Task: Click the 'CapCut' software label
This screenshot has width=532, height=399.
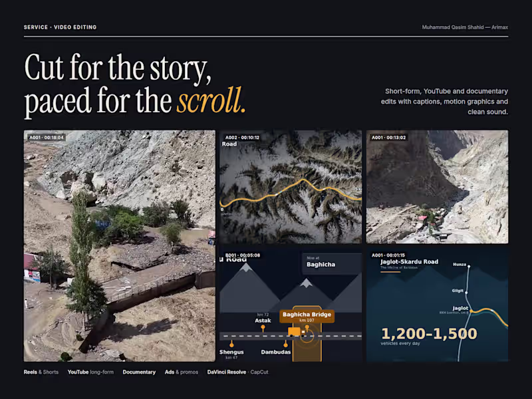Action: click(x=259, y=372)
